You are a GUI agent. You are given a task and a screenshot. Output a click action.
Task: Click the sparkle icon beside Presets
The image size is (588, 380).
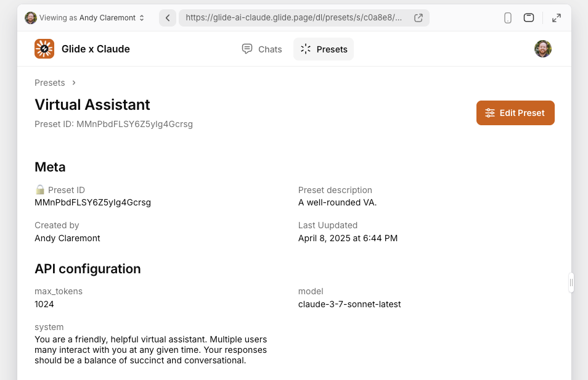(x=306, y=49)
